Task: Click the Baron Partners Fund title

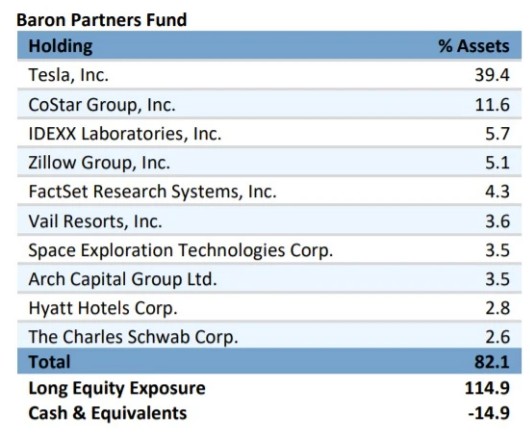Action: tap(101, 20)
